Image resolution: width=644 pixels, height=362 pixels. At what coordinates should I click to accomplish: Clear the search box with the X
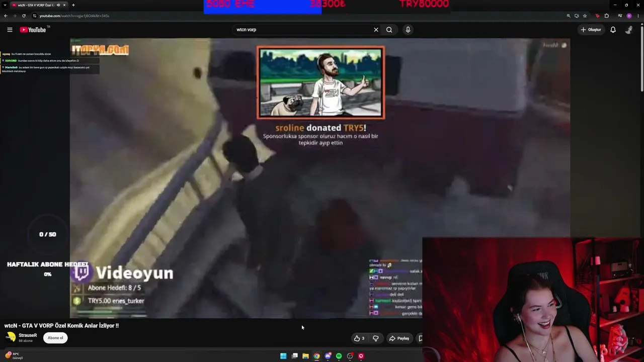(376, 30)
